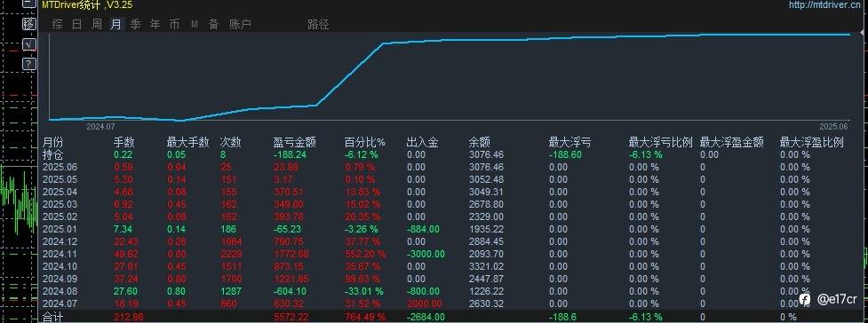The width and height of the screenshot is (868, 323).
Task: Click the 最大浮亏比例 column header
Action: click(660, 143)
